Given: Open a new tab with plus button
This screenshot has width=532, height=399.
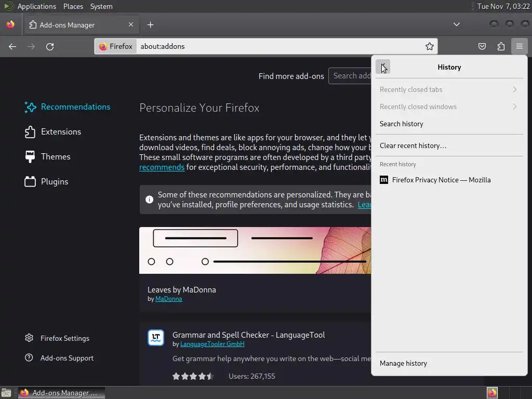Looking at the screenshot, I should point(150,25).
